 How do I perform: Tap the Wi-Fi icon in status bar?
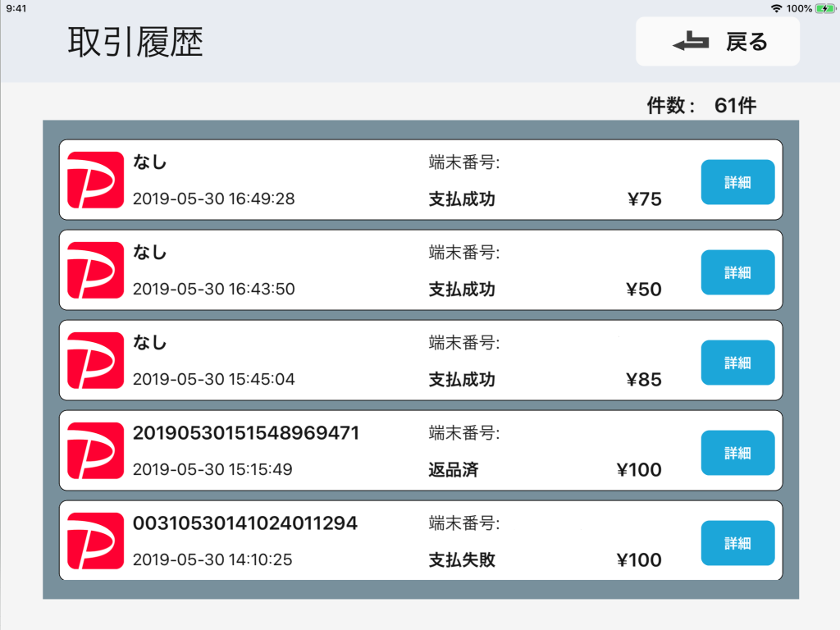tap(776, 8)
